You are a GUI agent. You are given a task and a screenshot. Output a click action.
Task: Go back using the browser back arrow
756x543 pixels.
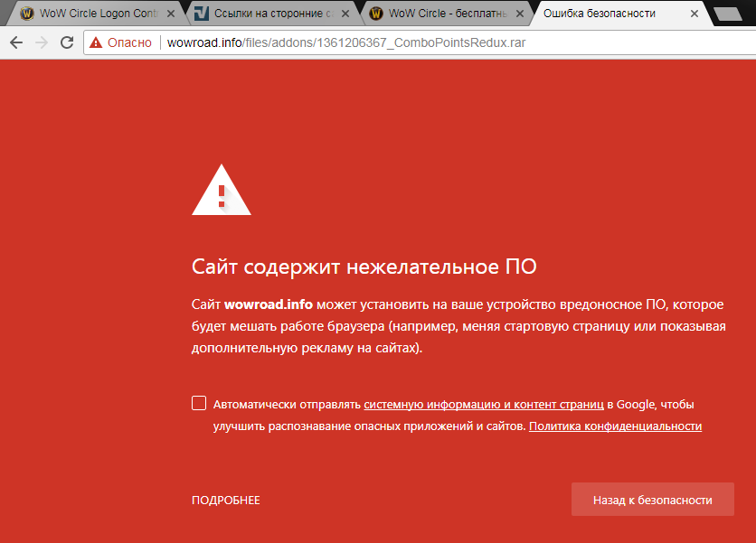click(x=16, y=42)
